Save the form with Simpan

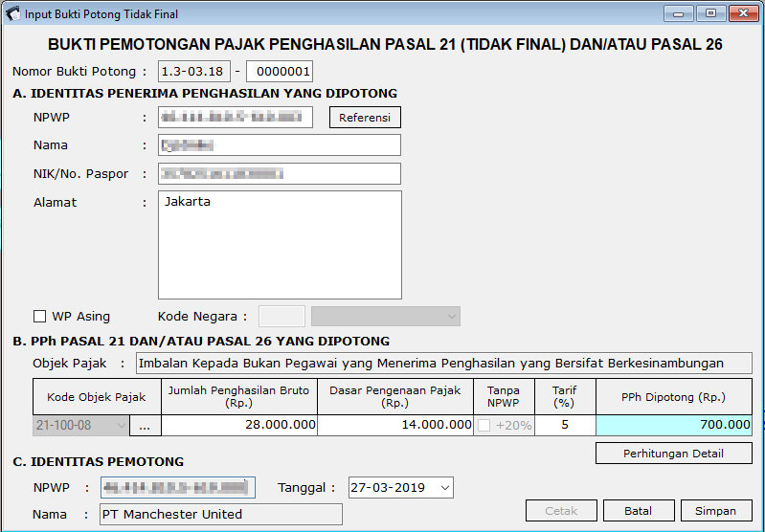pyautogui.click(x=716, y=511)
